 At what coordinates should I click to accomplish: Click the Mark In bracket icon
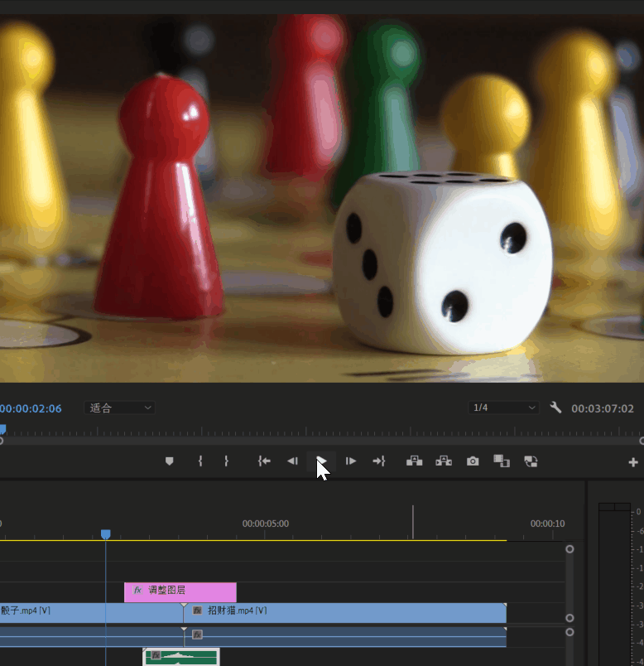[200, 461]
